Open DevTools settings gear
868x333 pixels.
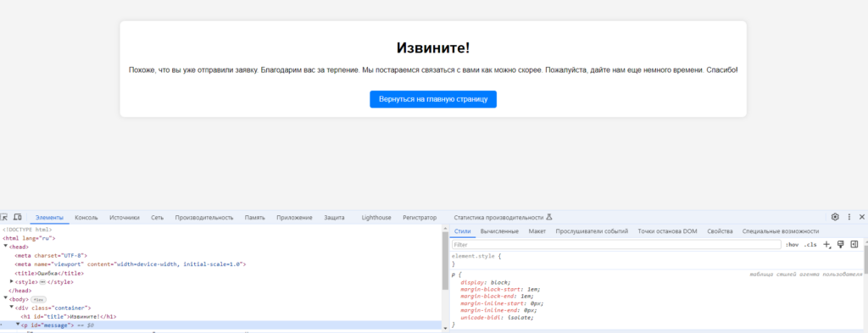[x=835, y=217]
